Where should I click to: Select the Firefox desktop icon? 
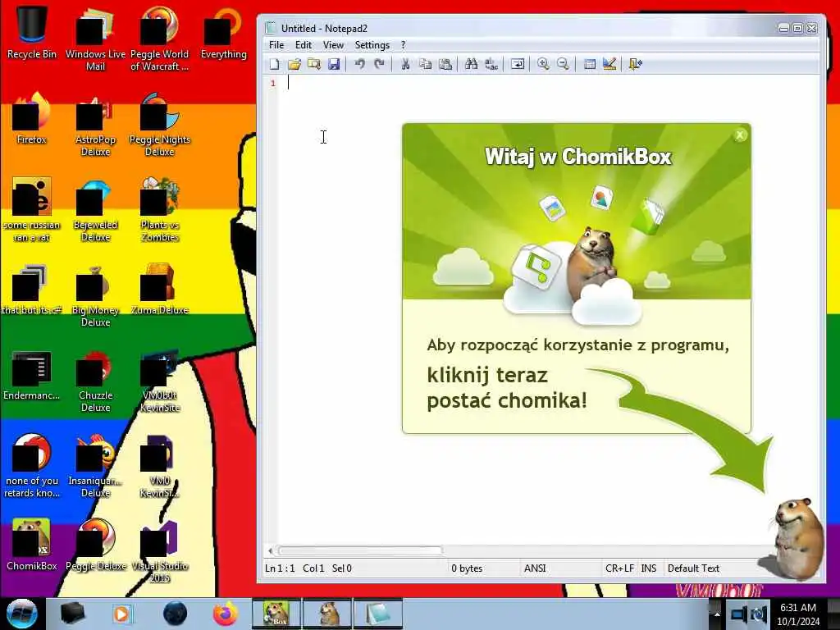pyautogui.click(x=32, y=116)
